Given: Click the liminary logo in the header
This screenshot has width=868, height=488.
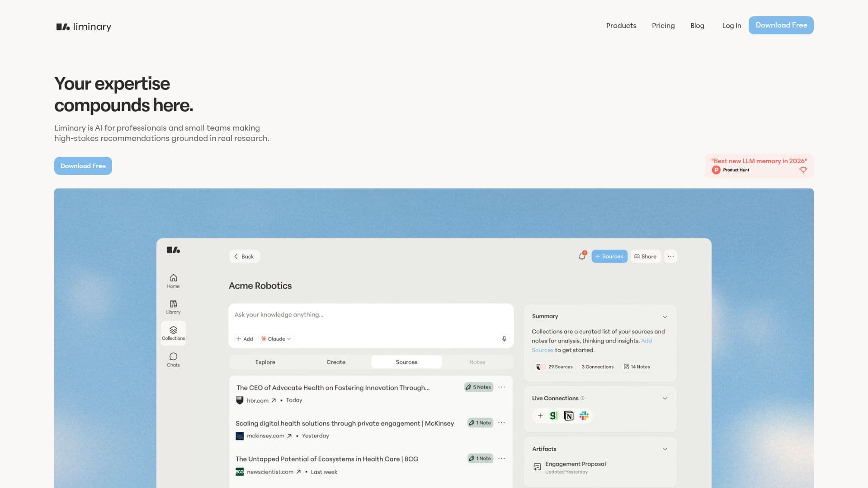Looking at the screenshot, I should (84, 27).
